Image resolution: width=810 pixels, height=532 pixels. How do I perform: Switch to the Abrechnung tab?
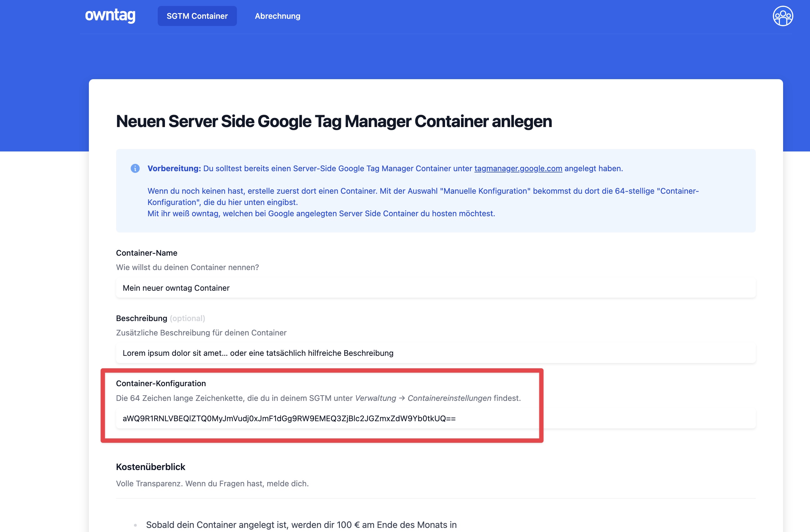point(277,16)
